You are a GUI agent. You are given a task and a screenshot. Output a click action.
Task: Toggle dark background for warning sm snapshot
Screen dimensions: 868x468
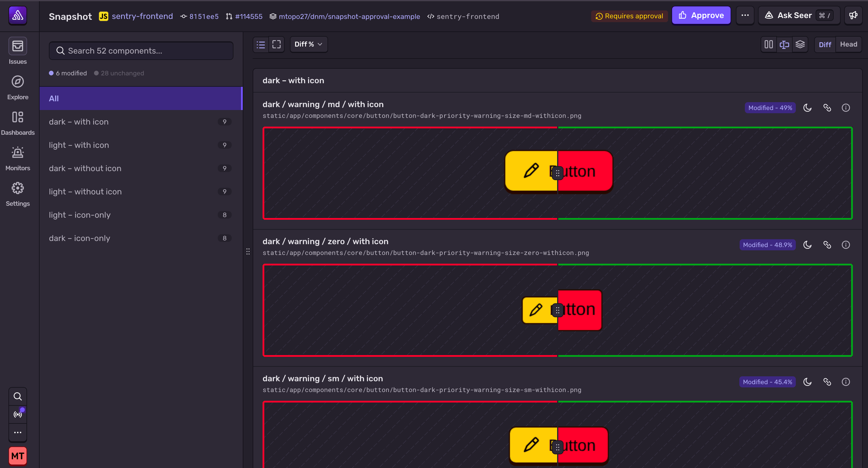[807, 382]
